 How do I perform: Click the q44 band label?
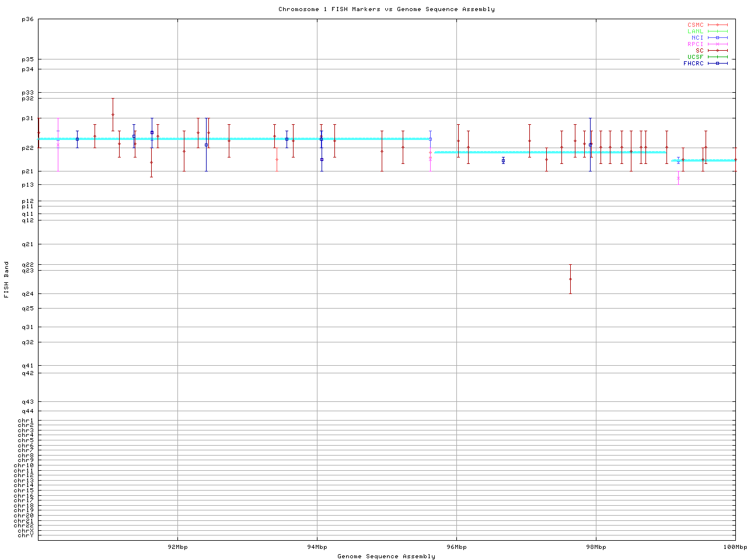[x=27, y=411]
